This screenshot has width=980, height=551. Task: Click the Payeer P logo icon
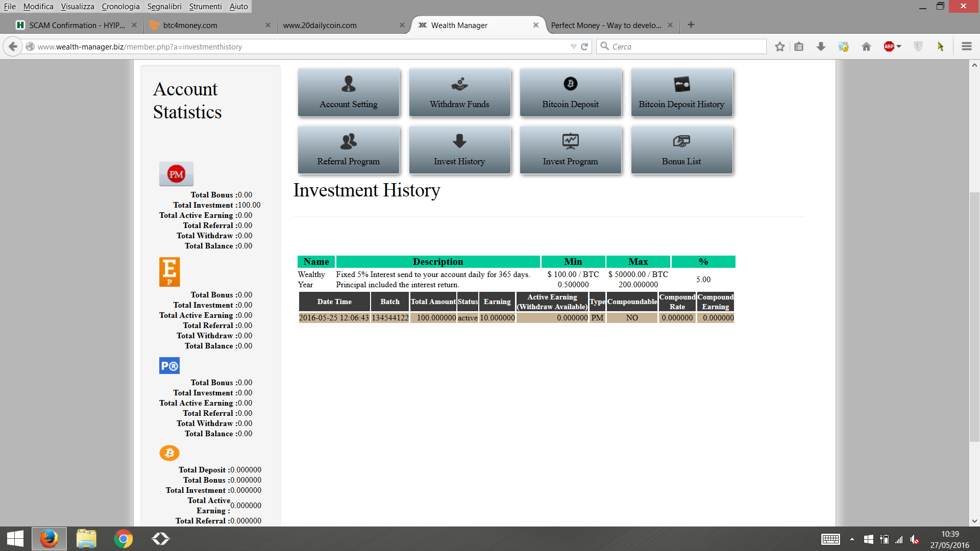coord(169,366)
